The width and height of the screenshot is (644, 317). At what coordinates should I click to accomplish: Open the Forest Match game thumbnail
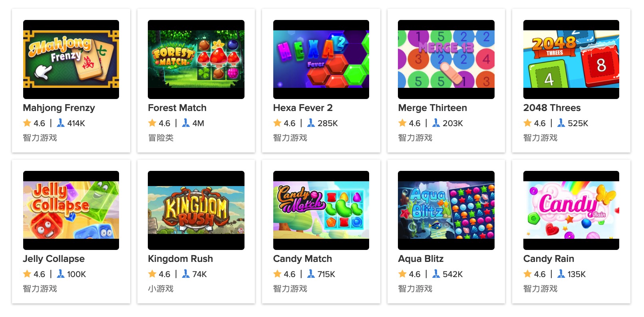(x=196, y=59)
